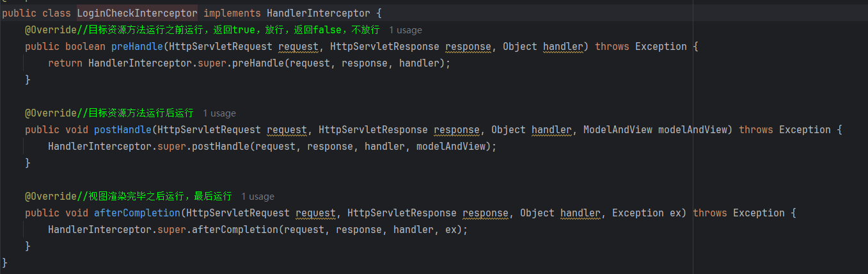Click the postHandle method name in its declaration
Screen dimensions: 868x274
[x=123, y=130]
